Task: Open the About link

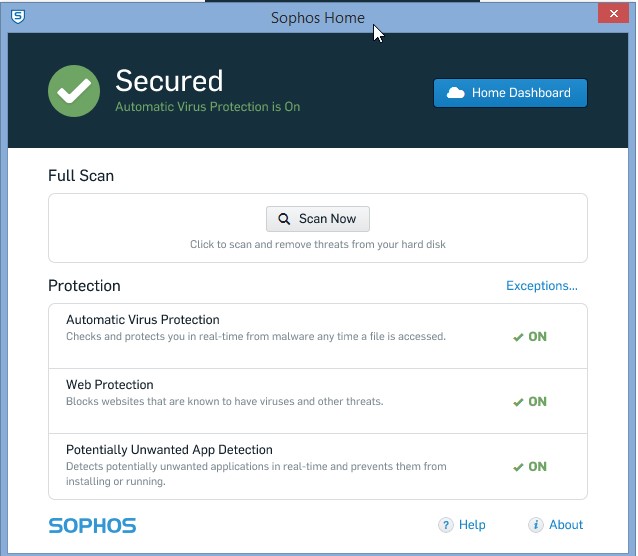Action: pyautogui.click(x=566, y=525)
